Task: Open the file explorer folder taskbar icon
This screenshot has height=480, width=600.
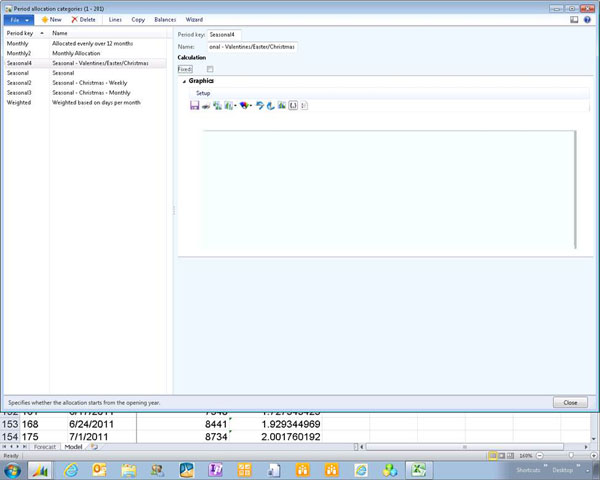Action: [x=129, y=470]
